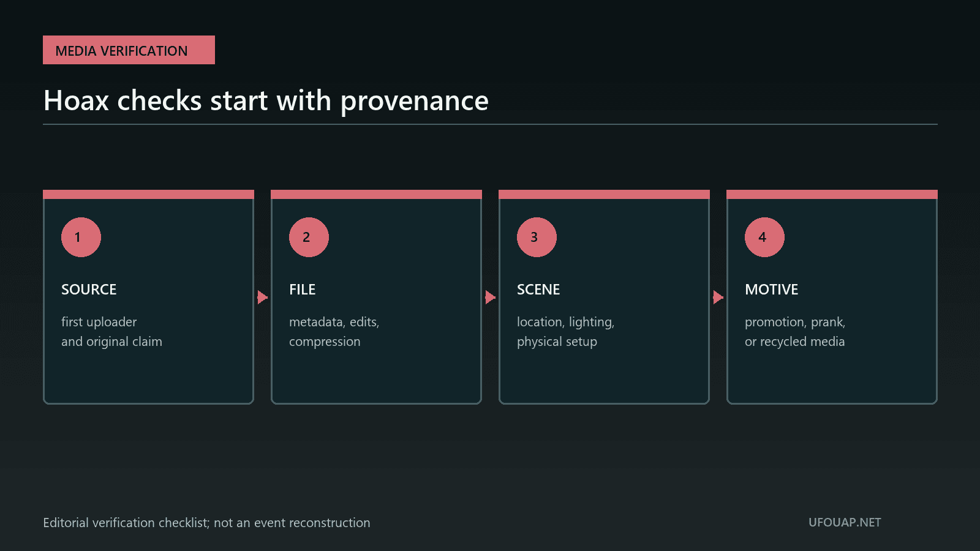
Task: Click the FILE heading
Action: tap(303, 290)
